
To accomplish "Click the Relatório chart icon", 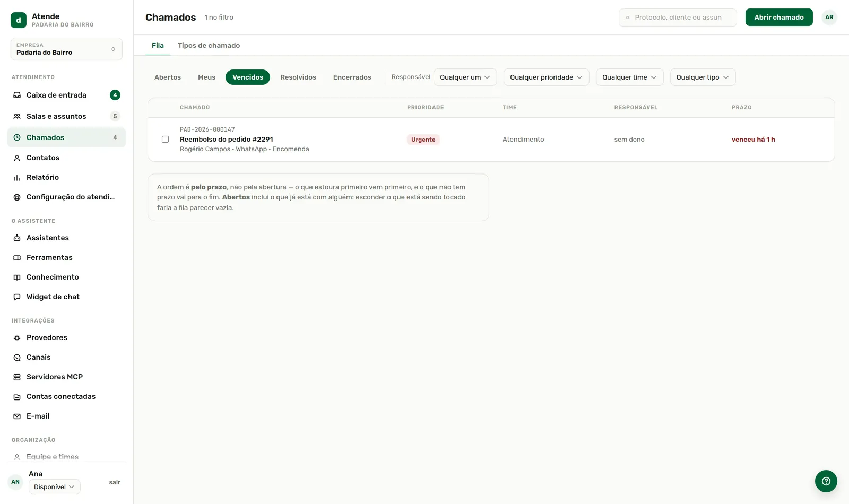I will pyautogui.click(x=17, y=177).
